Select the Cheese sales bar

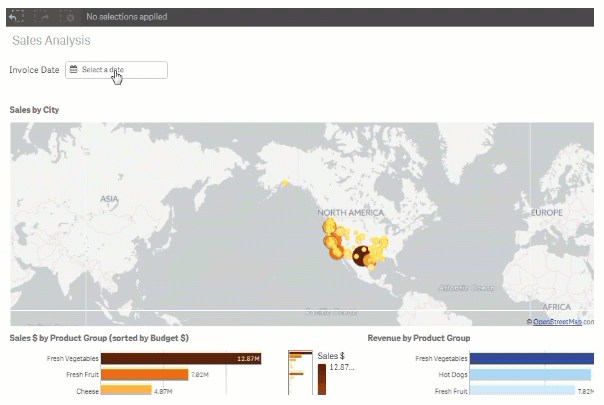pos(126,390)
